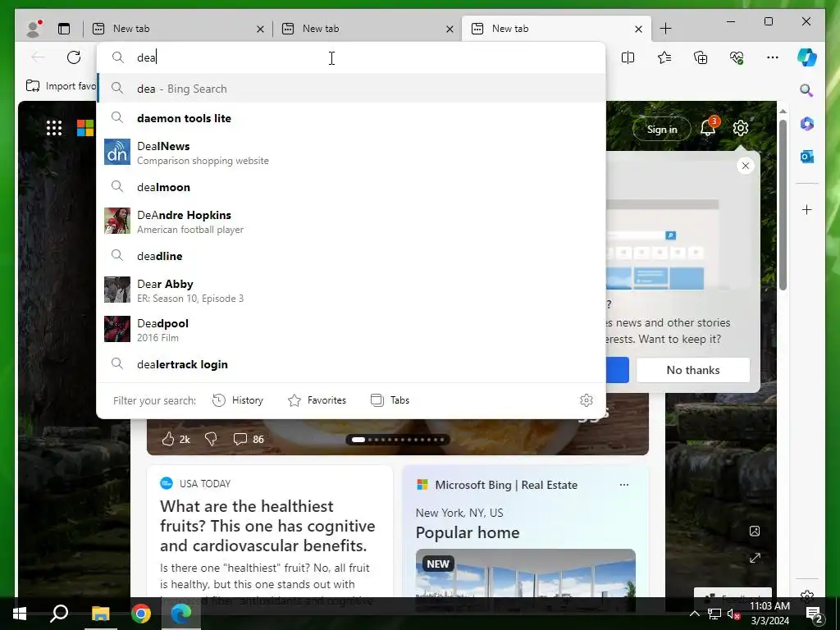
Task: Select 'daemon tools lite' suggestion
Action: coord(351,118)
